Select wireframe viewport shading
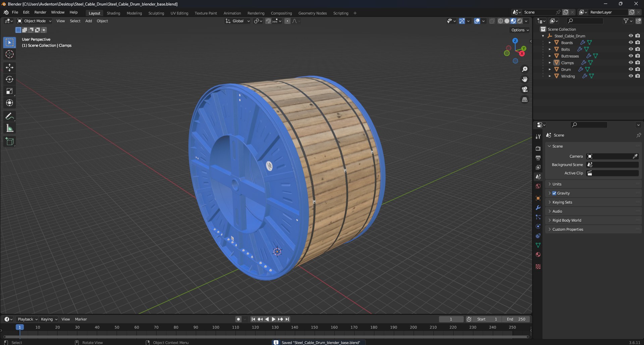The width and height of the screenshot is (644, 345). [500, 21]
